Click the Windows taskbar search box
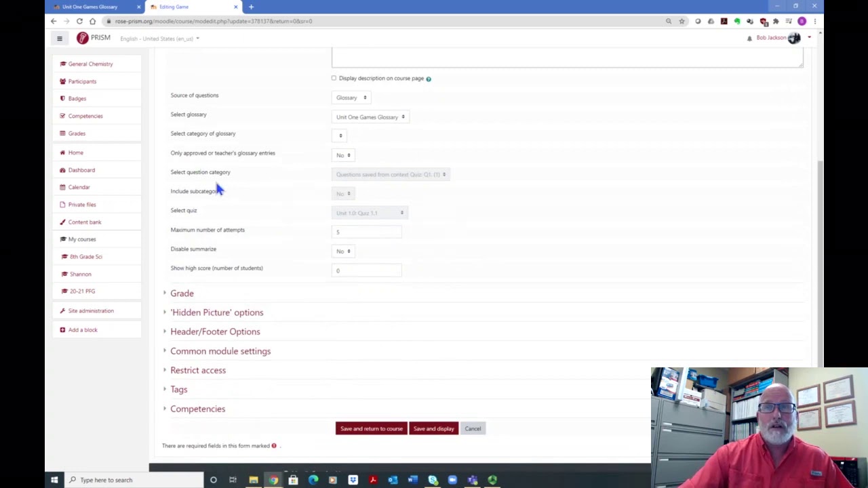 [133, 480]
